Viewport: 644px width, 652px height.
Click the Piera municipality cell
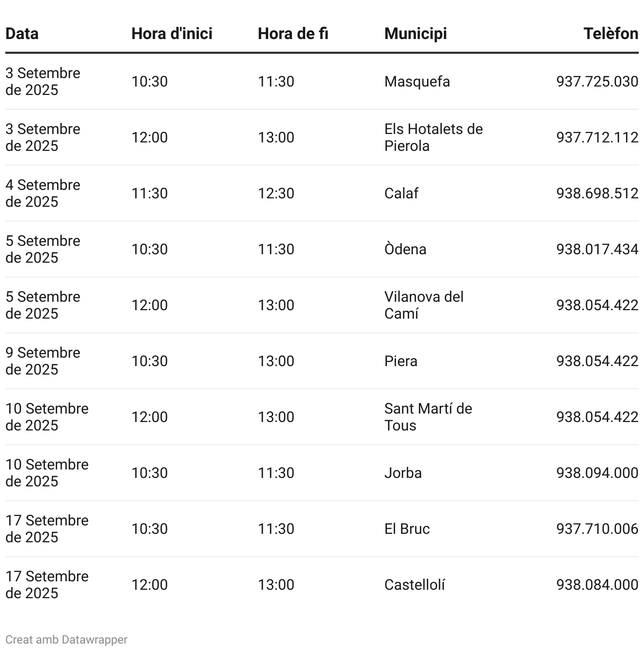click(401, 361)
